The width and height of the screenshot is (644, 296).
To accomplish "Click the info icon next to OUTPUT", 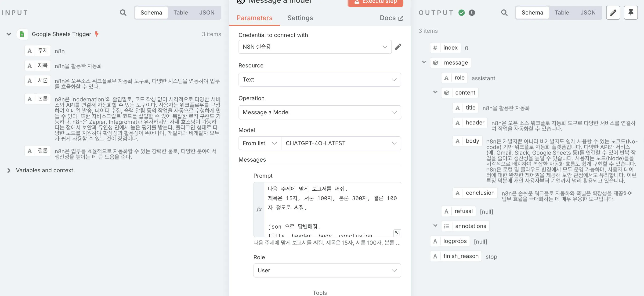I will tap(472, 12).
